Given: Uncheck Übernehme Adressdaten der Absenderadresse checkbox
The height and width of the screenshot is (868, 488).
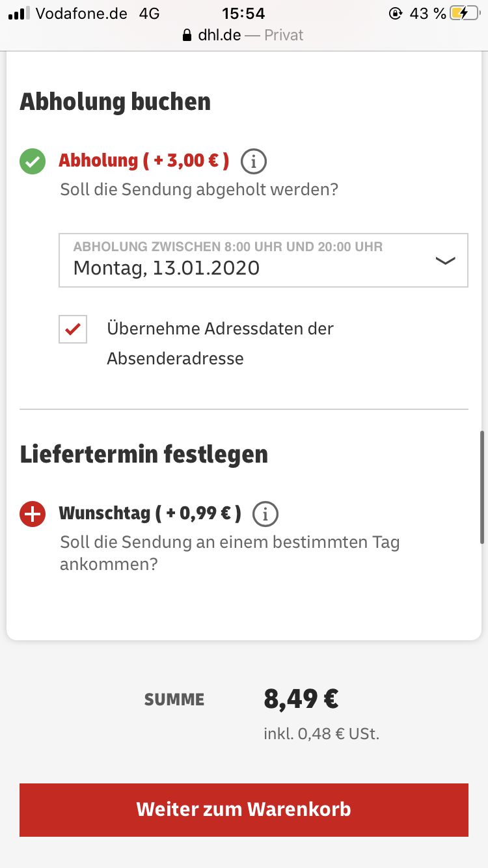Looking at the screenshot, I should pos(73,329).
